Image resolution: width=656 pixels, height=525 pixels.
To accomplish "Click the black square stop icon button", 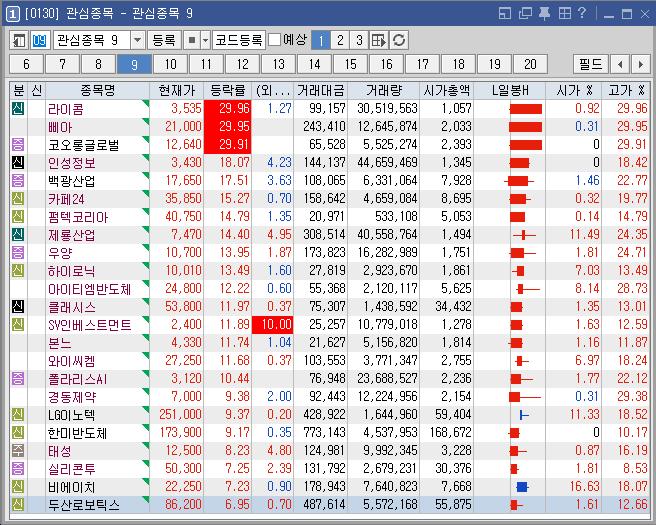I will [192, 40].
